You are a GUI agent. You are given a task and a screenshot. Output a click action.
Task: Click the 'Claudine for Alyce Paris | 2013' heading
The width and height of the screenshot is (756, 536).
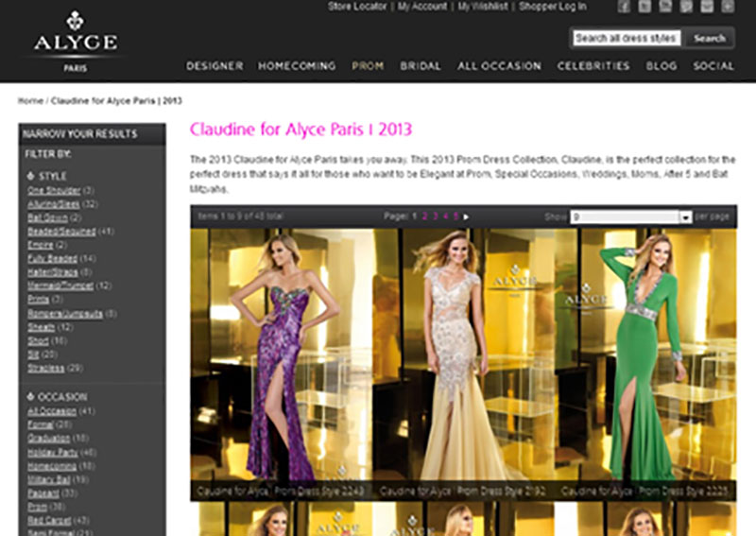click(301, 130)
